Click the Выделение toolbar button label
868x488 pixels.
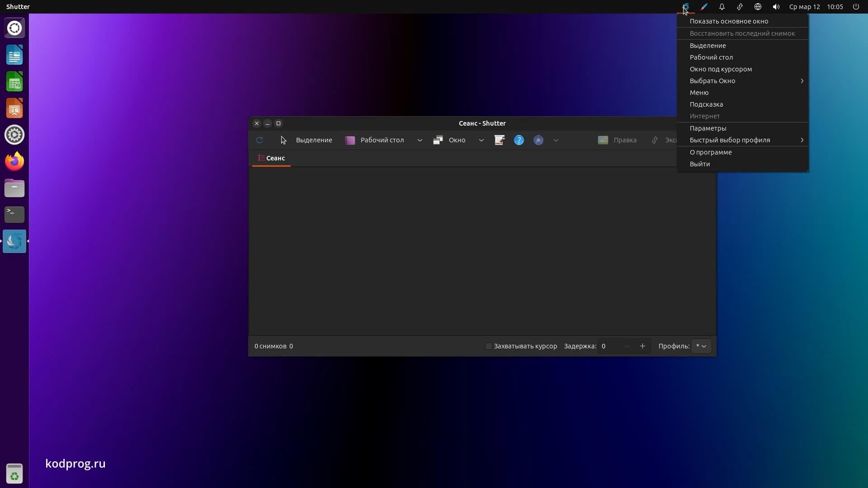click(x=314, y=140)
